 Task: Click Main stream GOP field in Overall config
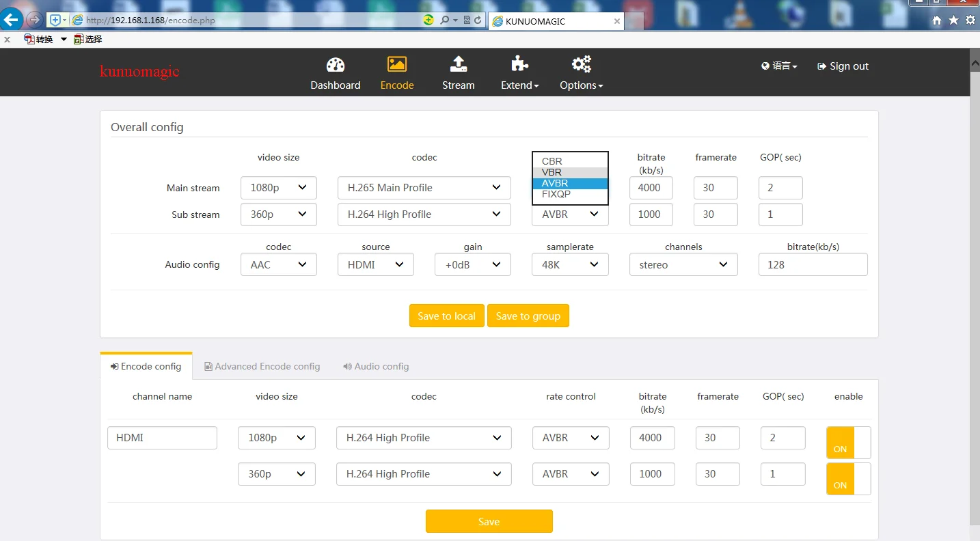tap(780, 188)
